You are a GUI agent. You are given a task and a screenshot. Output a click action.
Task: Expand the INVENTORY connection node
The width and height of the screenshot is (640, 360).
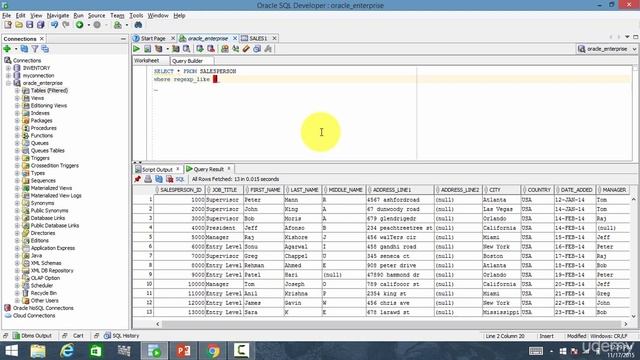tap(8, 68)
